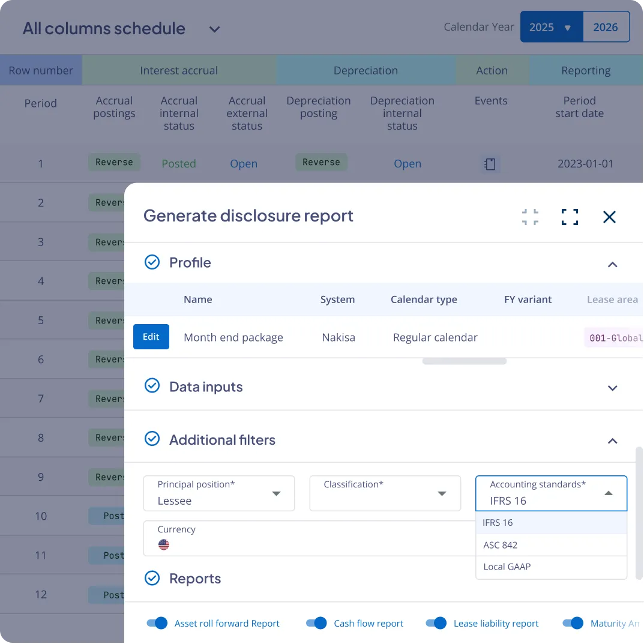The image size is (644, 644).
Task: Click the Nakisa system cell
Action: [x=339, y=337]
